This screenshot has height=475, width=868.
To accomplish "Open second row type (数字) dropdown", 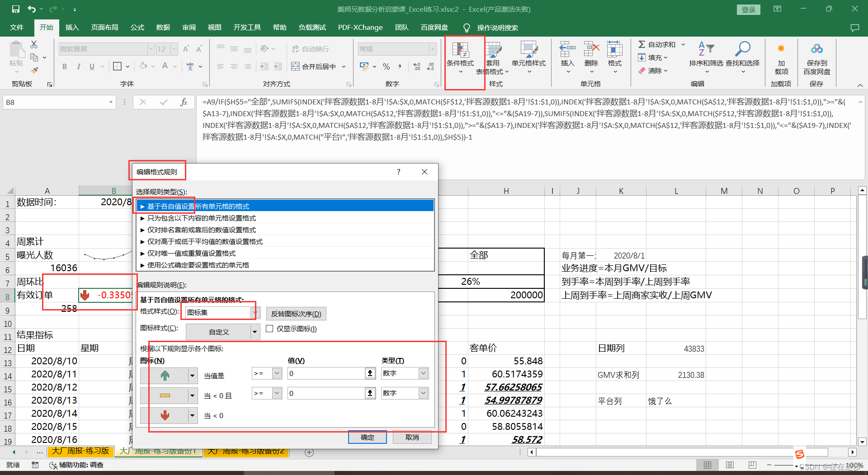I will point(423,393).
